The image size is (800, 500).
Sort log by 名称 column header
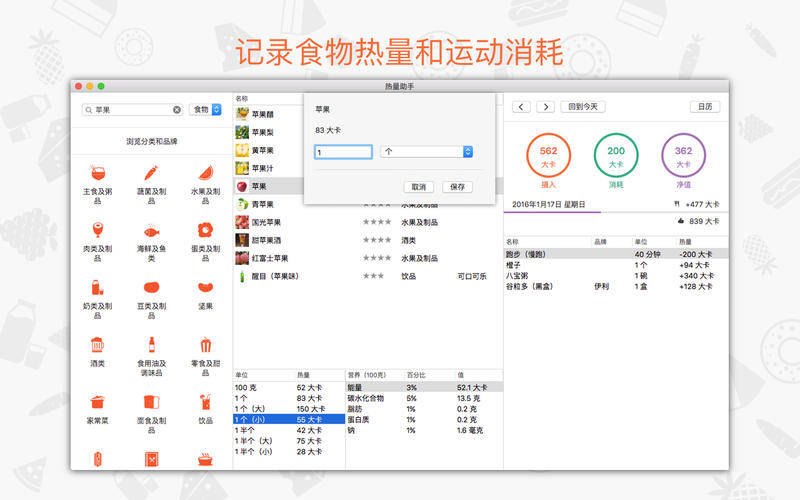[x=547, y=241]
